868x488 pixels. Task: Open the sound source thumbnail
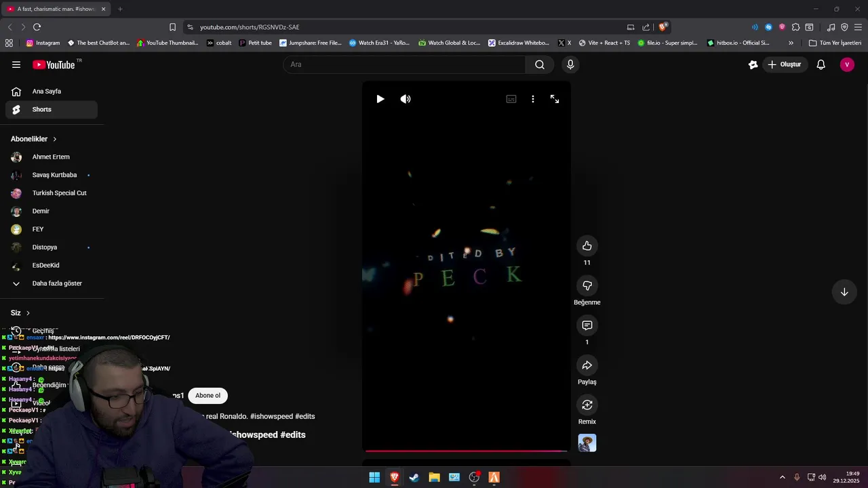587,443
